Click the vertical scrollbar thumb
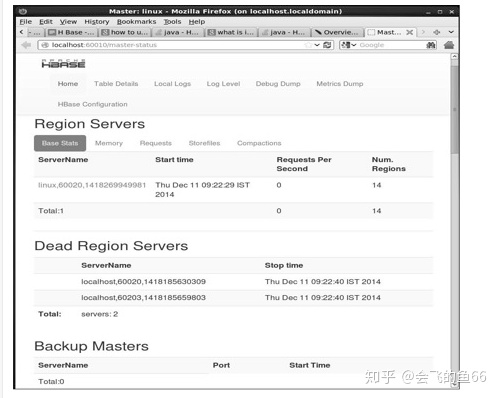This screenshot has width=499, height=398. 454,110
